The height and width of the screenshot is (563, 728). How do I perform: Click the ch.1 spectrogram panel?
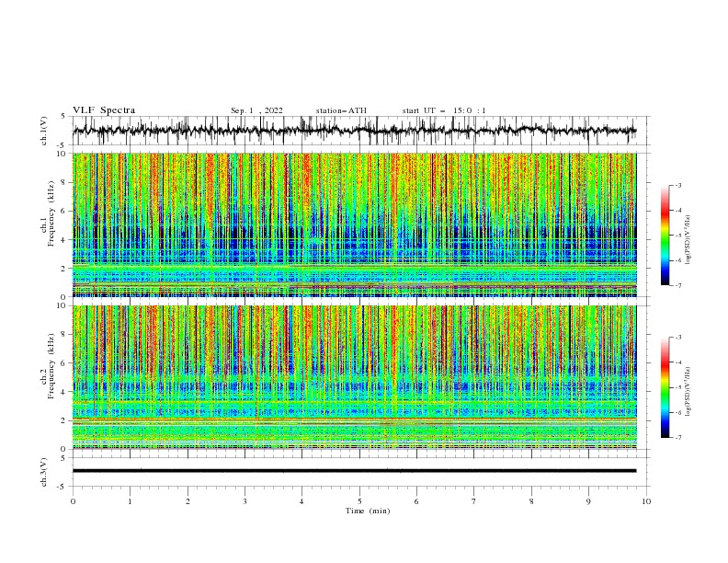[x=355, y=224]
